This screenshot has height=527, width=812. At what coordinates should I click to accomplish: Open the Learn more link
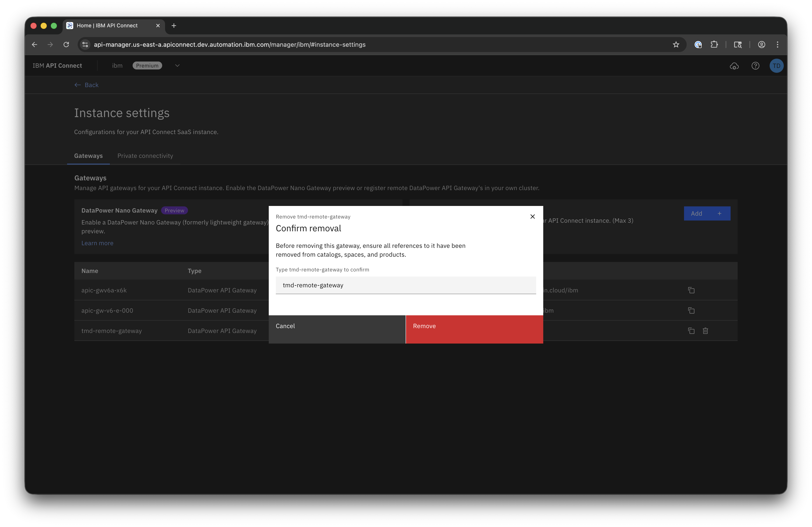tap(97, 243)
